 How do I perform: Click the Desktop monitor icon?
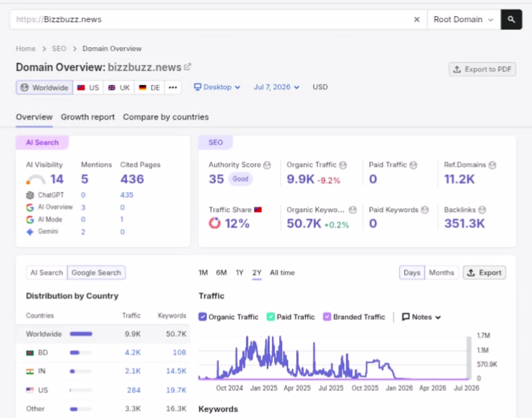coord(198,87)
